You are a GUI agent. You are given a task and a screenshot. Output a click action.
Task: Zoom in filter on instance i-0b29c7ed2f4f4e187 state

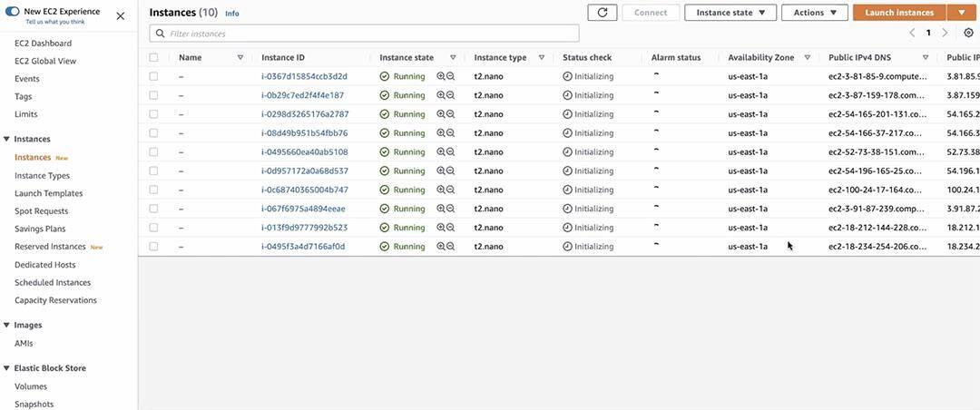(x=441, y=95)
